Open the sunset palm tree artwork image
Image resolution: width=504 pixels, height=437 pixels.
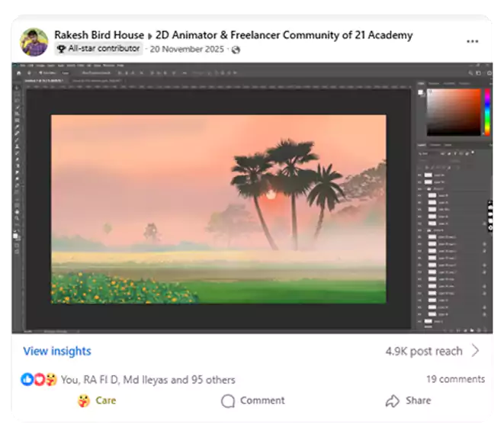[x=219, y=208]
